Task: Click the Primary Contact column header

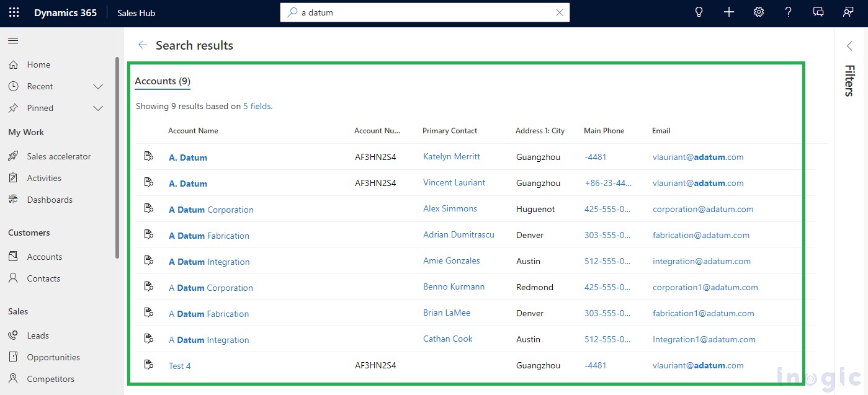Action: [x=450, y=131]
